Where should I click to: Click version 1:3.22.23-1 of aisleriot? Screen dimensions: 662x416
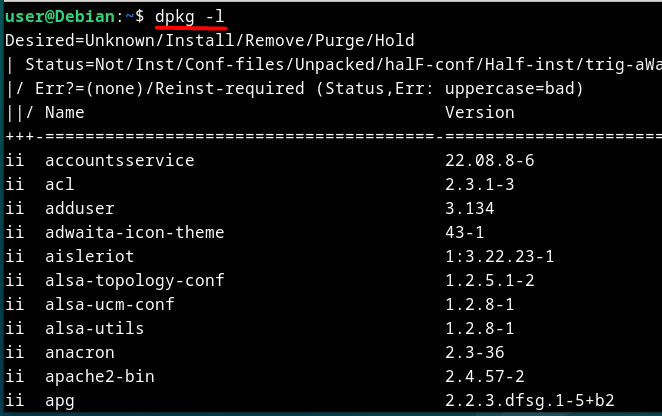[x=499, y=256]
